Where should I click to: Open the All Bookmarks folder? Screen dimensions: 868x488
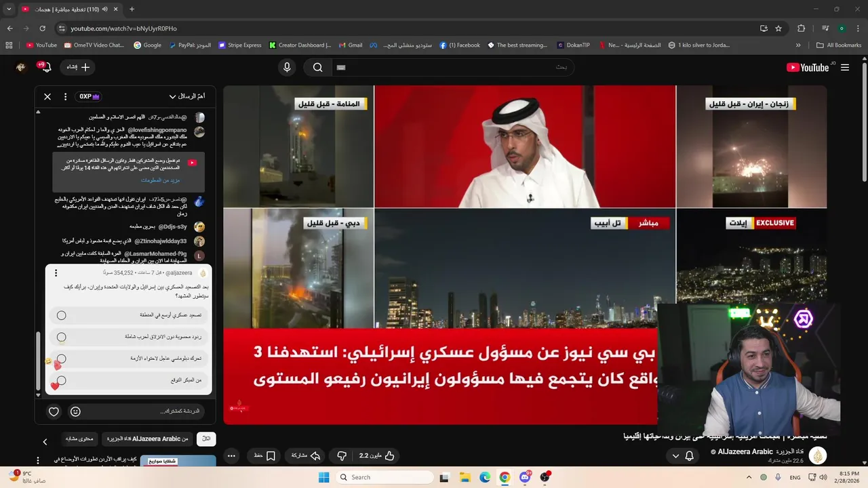(839, 45)
